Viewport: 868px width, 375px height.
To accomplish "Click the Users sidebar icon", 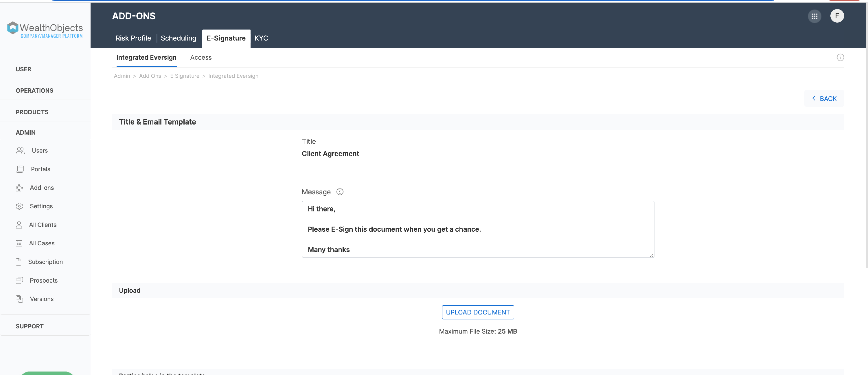I will [x=20, y=151].
